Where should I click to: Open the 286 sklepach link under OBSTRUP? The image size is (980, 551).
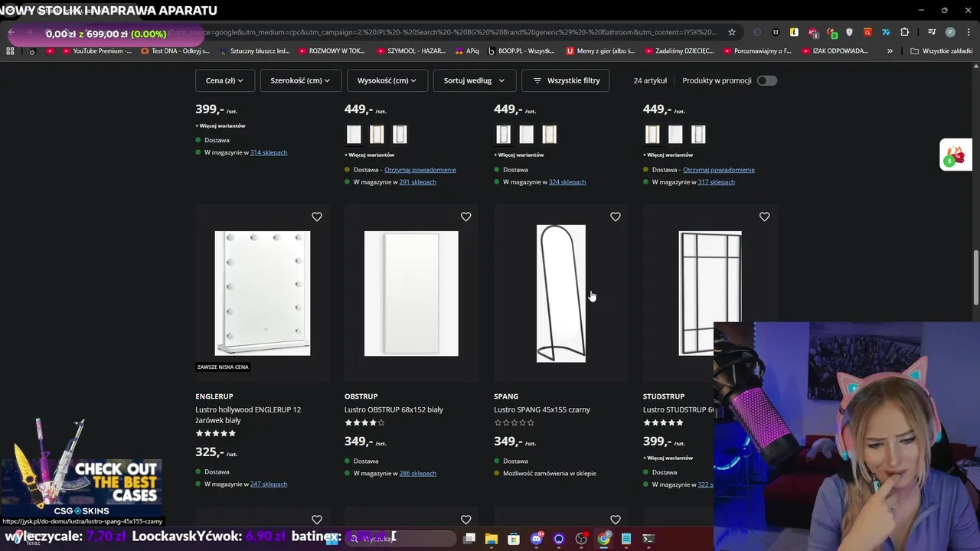click(417, 474)
